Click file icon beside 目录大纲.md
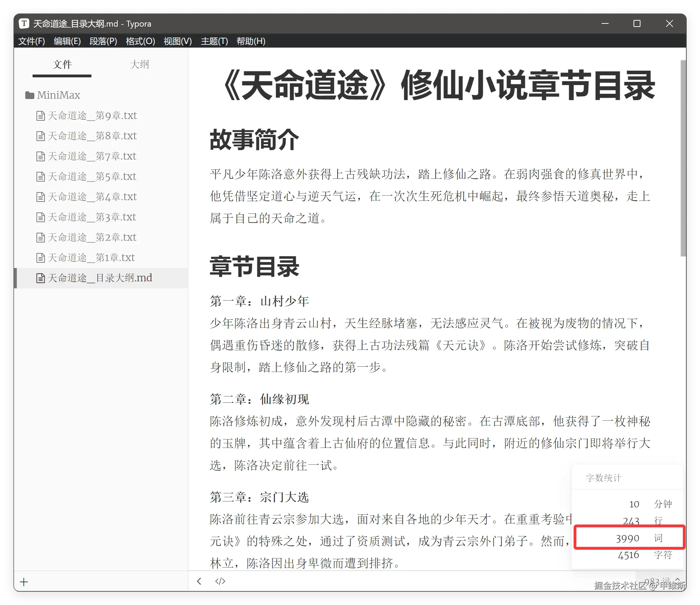 click(41, 278)
